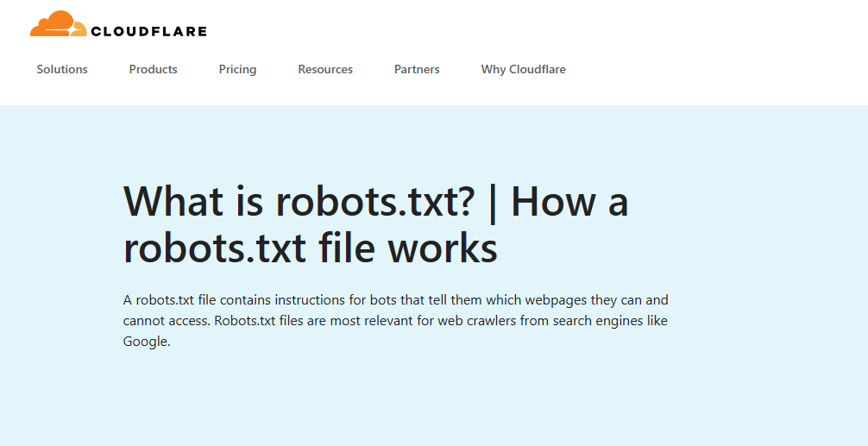Click the blank white header right of Why Cloudflare
The width and height of the screenshot is (868, 446).
(x=716, y=69)
